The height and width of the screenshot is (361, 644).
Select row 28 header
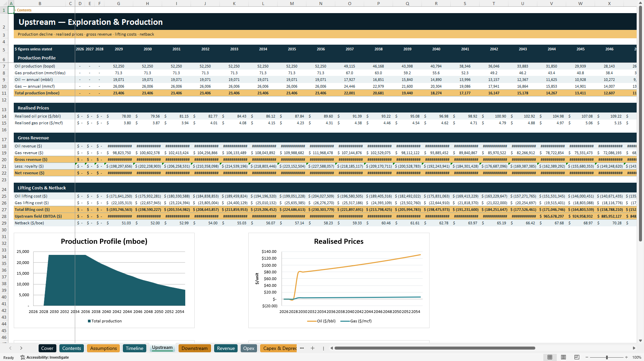[x=4, y=216]
